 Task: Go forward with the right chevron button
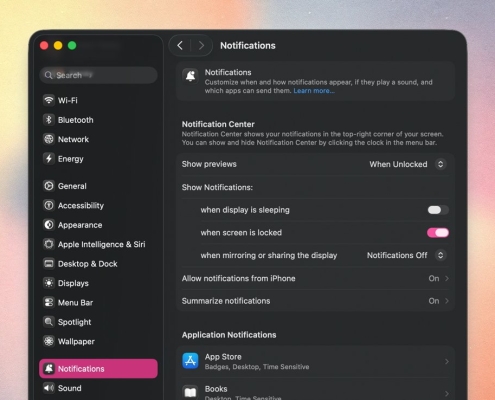click(x=201, y=45)
